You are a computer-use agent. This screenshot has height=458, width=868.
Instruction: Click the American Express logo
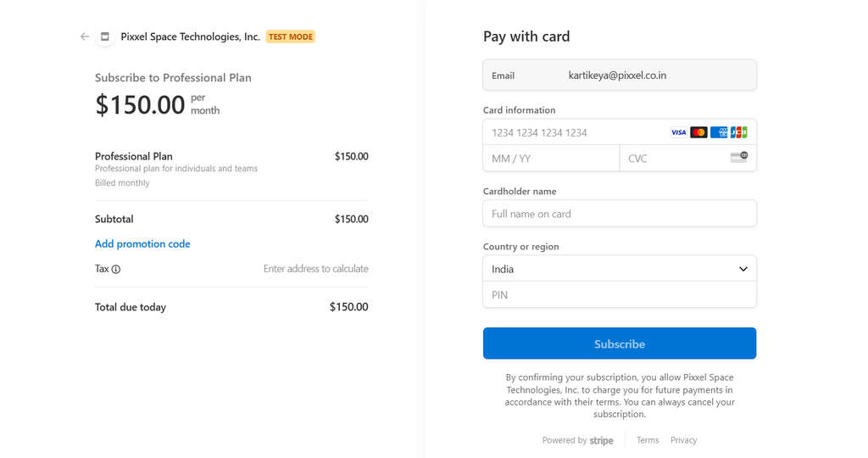(719, 132)
